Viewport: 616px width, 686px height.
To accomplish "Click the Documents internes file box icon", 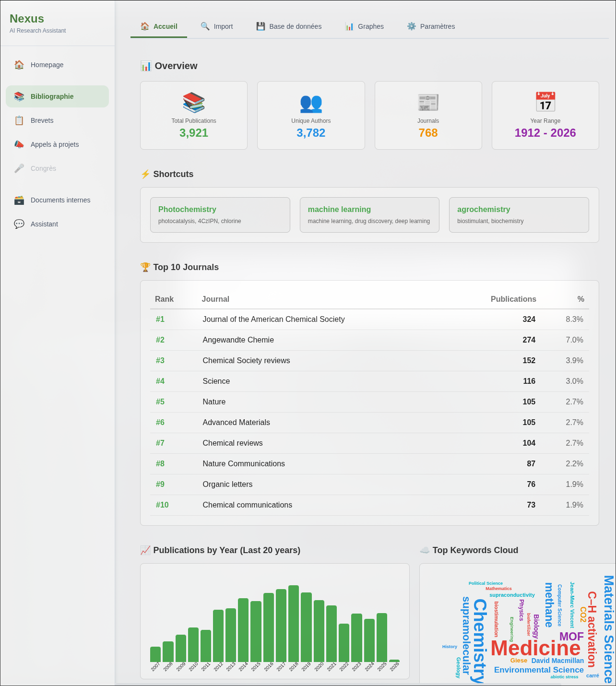I will click(19, 200).
